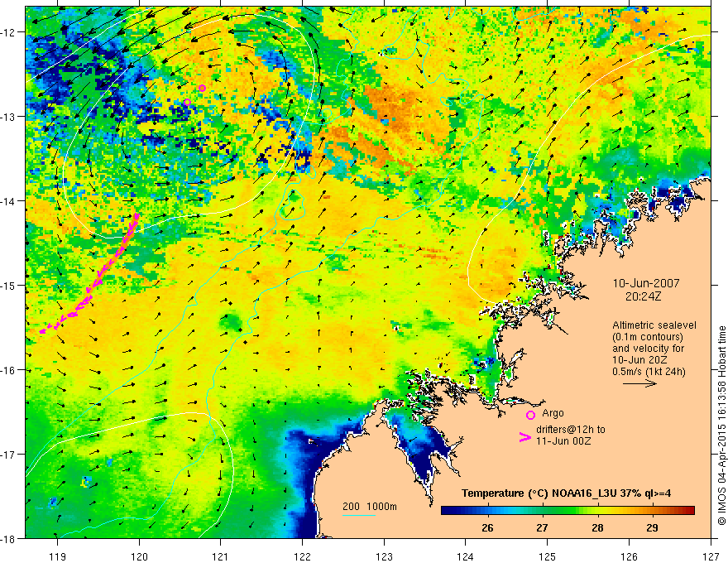Image resolution: width=728 pixels, height=563 pixels.
Task: Click longitude axis label 126
Action: coord(629,556)
